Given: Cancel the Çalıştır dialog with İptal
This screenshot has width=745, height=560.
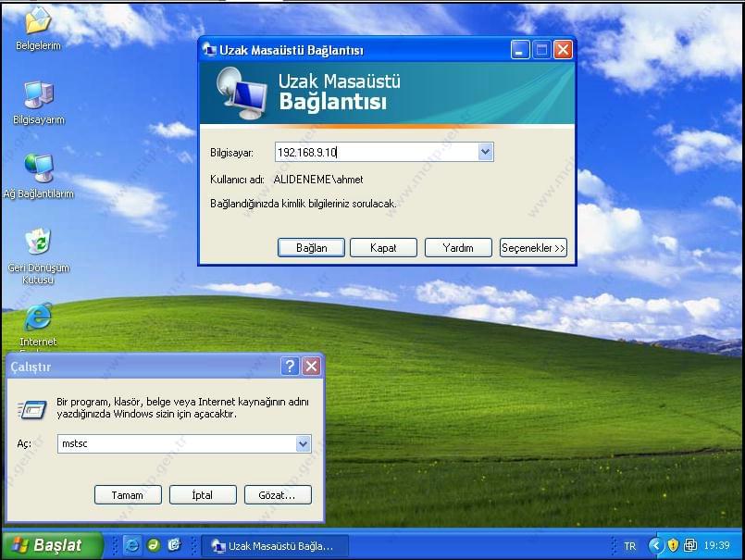Looking at the screenshot, I should tap(203, 495).
